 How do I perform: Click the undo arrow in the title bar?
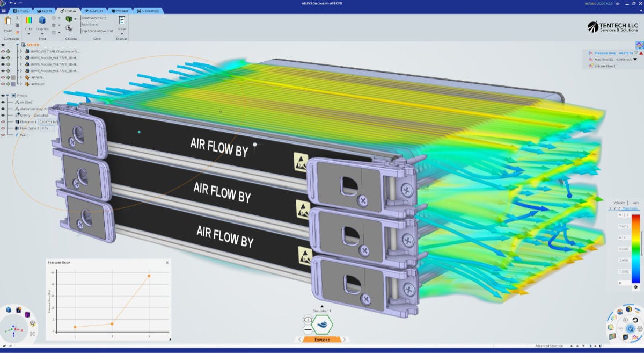(11, 3)
